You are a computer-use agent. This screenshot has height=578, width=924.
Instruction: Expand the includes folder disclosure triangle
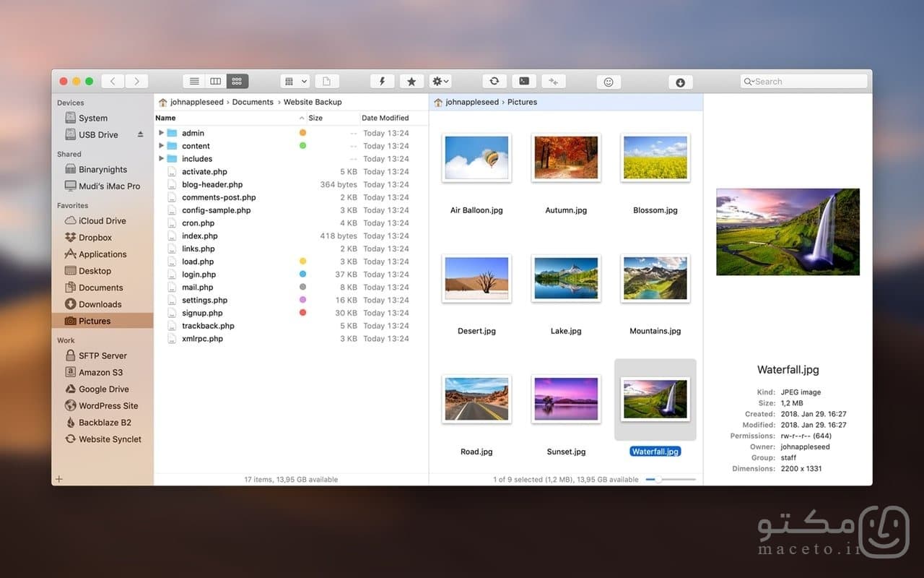(x=161, y=159)
